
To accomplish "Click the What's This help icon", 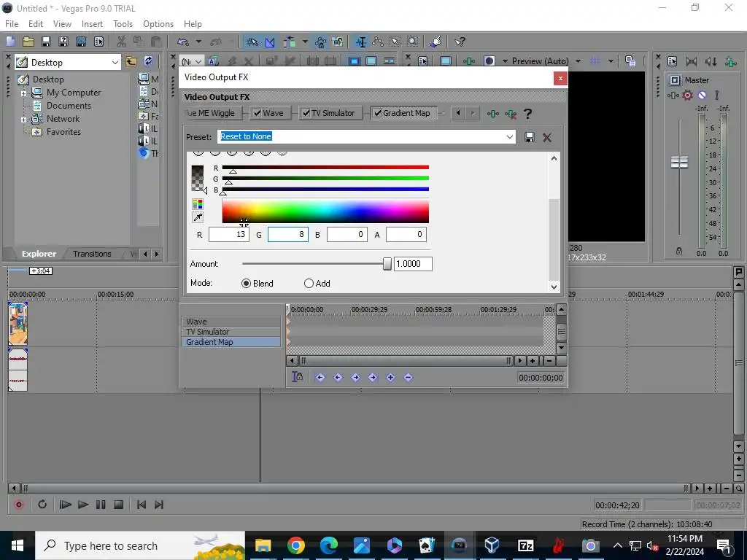I will coord(460,42).
